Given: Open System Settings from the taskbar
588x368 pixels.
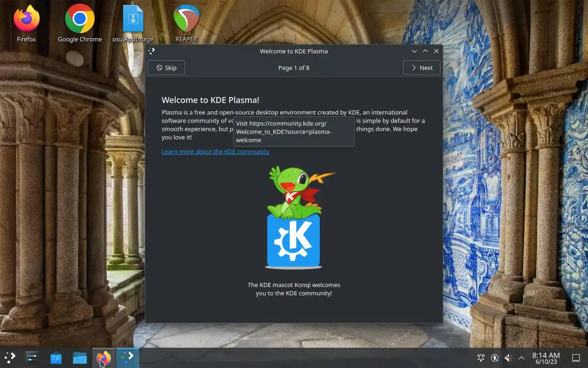Looking at the screenshot, I should 32,357.
